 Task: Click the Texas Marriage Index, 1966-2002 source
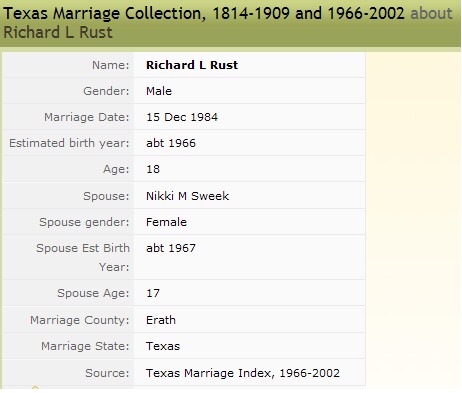243,373
